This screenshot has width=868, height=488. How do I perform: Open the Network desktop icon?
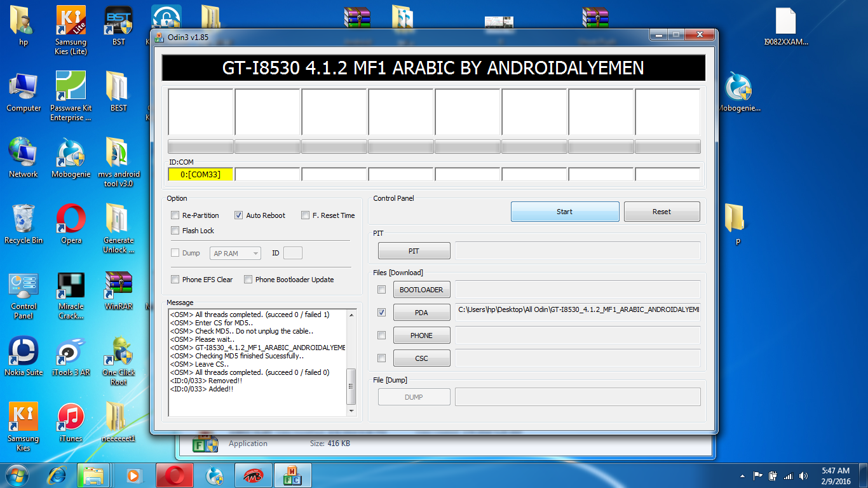(x=24, y=158)
